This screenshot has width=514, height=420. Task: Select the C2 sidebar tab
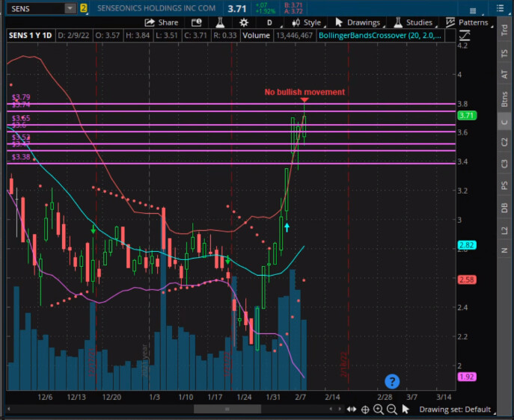(x=504, y=142)
